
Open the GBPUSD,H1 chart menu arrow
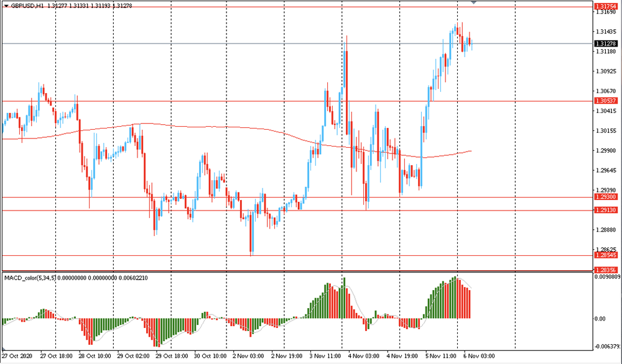[x=6, y=6]
